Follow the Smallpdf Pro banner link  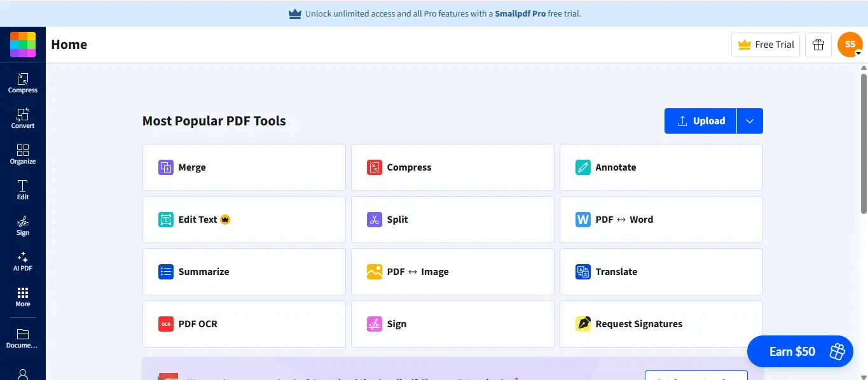tap(520, 13)
